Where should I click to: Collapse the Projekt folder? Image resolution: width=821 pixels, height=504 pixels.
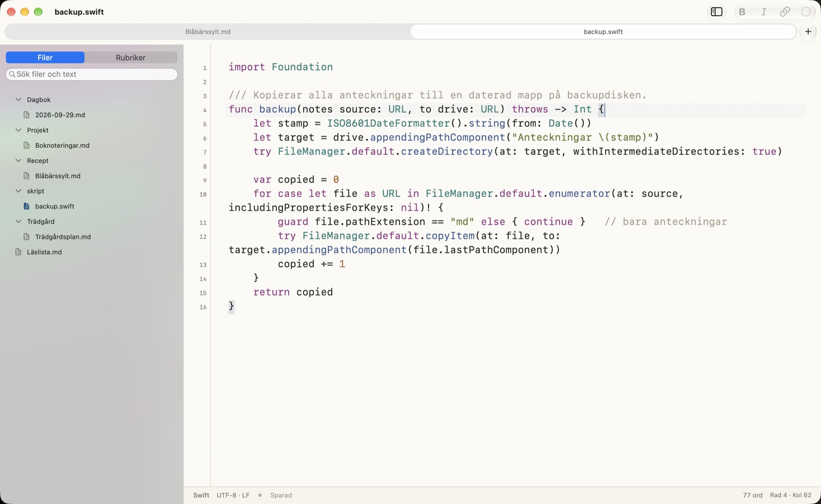point(18,130)
